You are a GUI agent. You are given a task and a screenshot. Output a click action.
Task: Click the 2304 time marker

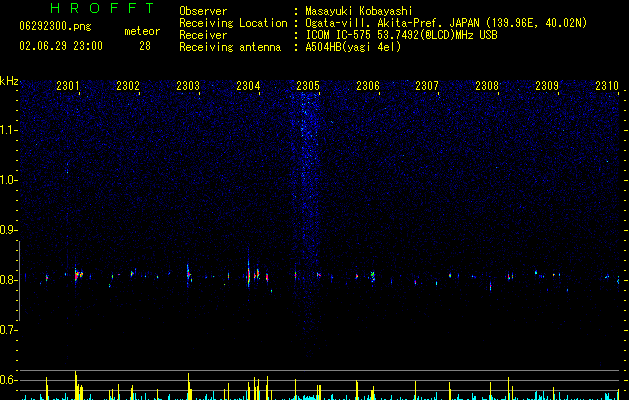click(248, 85)
